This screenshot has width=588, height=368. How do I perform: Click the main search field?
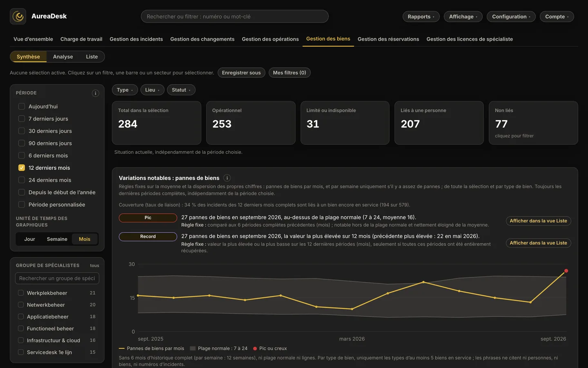click(x=235, y=16)
